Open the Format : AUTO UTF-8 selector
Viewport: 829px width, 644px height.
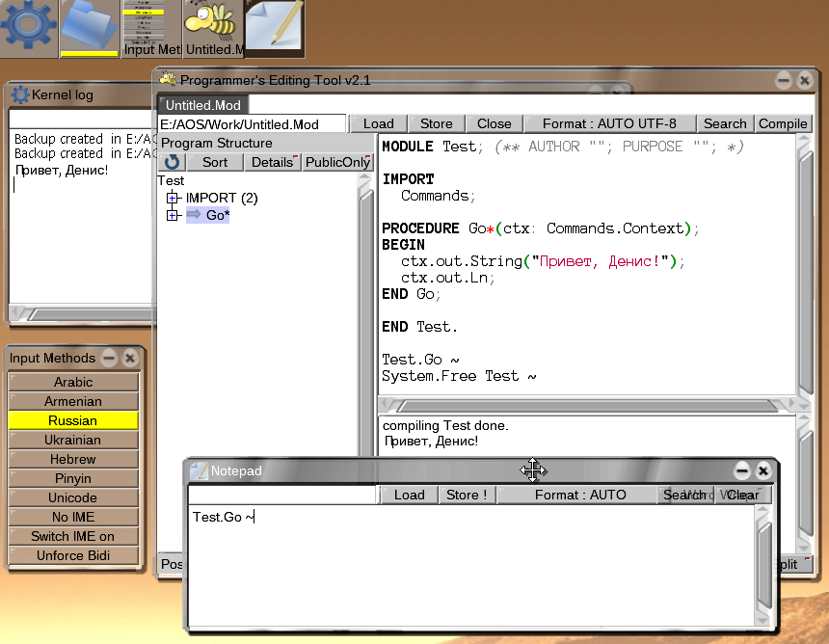pyautogui.click(x=609, y=123)
